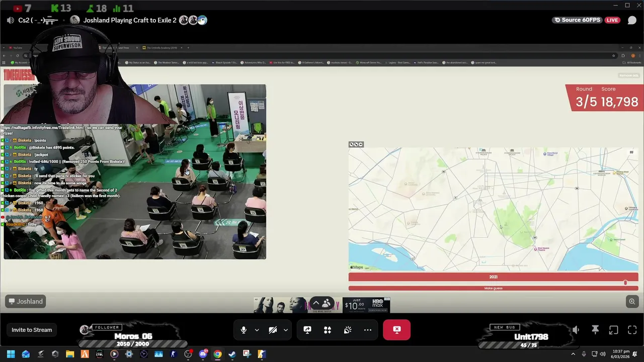Turn on the camera

pos(273,330)
